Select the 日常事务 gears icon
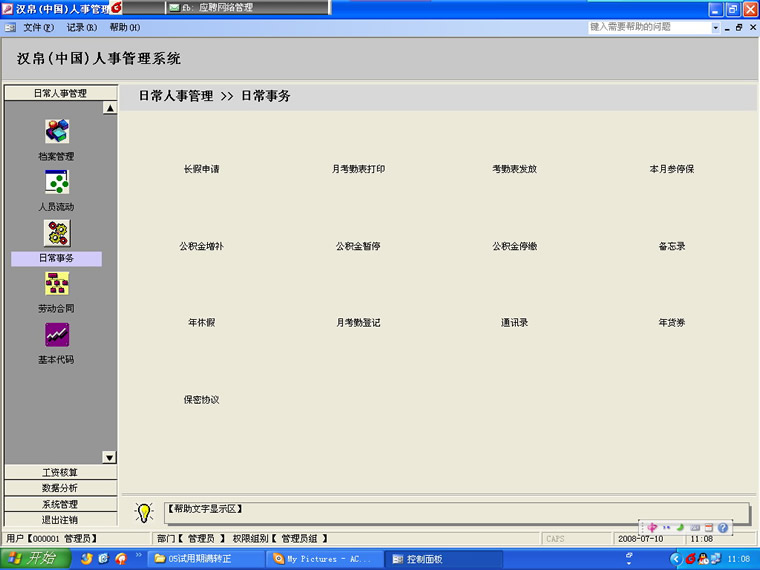The width and height of the screenshot is (760, 570). (x=57, y=233)
